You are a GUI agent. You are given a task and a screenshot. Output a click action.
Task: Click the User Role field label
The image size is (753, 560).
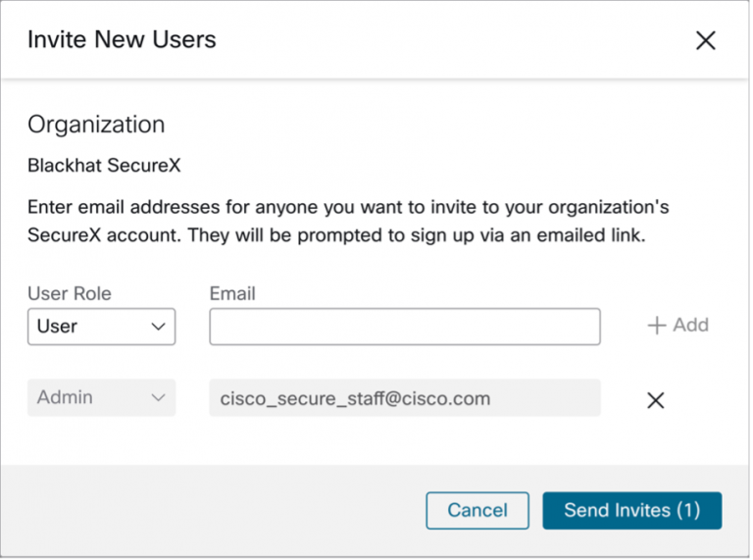[x=70, y=293]
